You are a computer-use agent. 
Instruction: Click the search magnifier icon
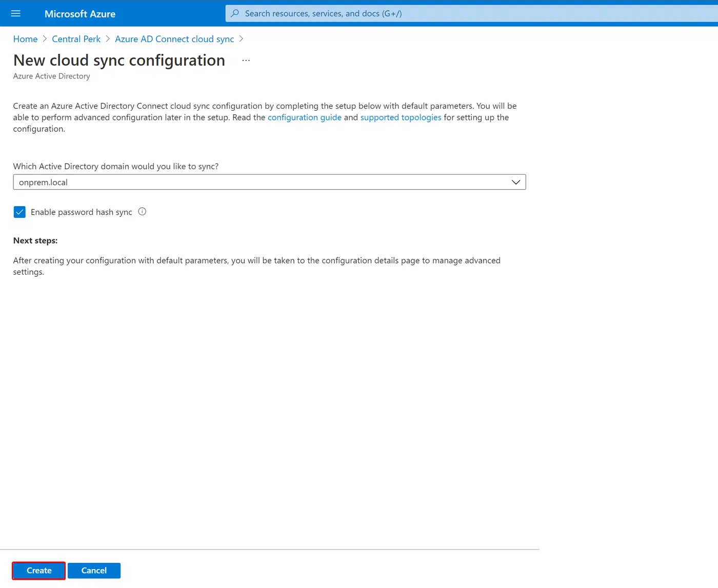(x=235, y=13)
